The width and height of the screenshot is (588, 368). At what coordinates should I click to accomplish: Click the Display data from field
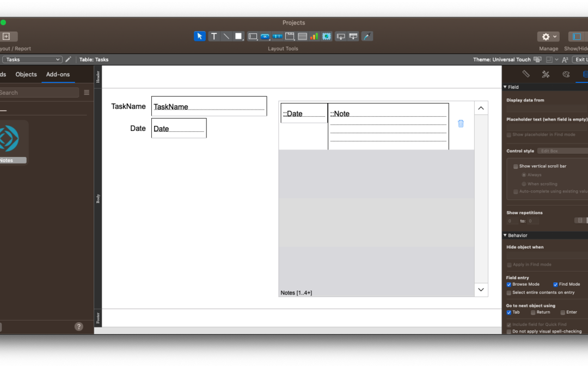point(547,108)
